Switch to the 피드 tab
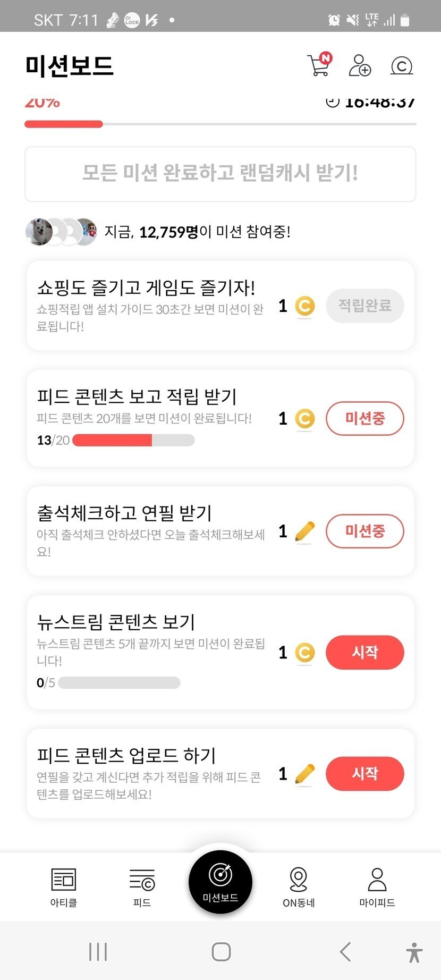Image resolution: width=441 pixels, height=980 pixels. tap(142, 886)
